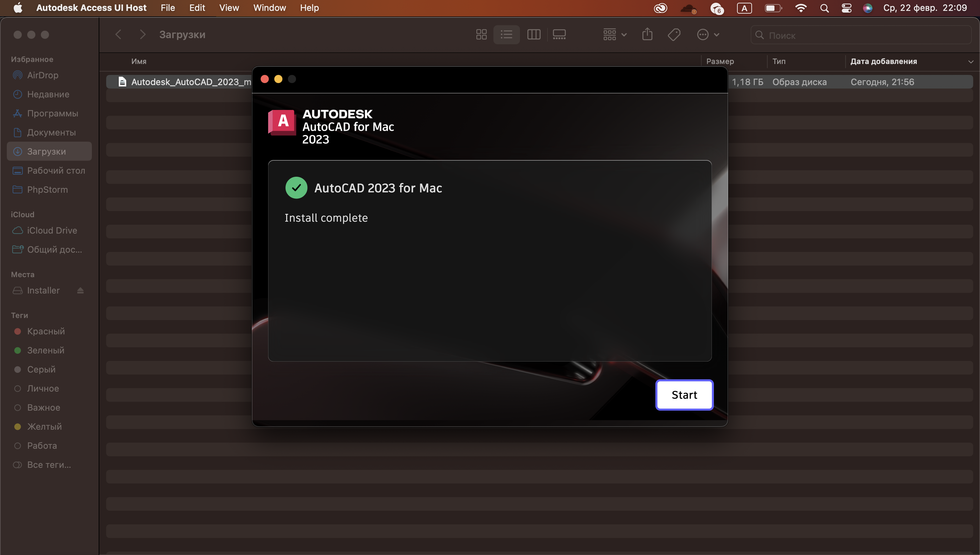980x555 pixels.
Task: Open the group-by dropdown in toolbar
Action: click(614, 35)
